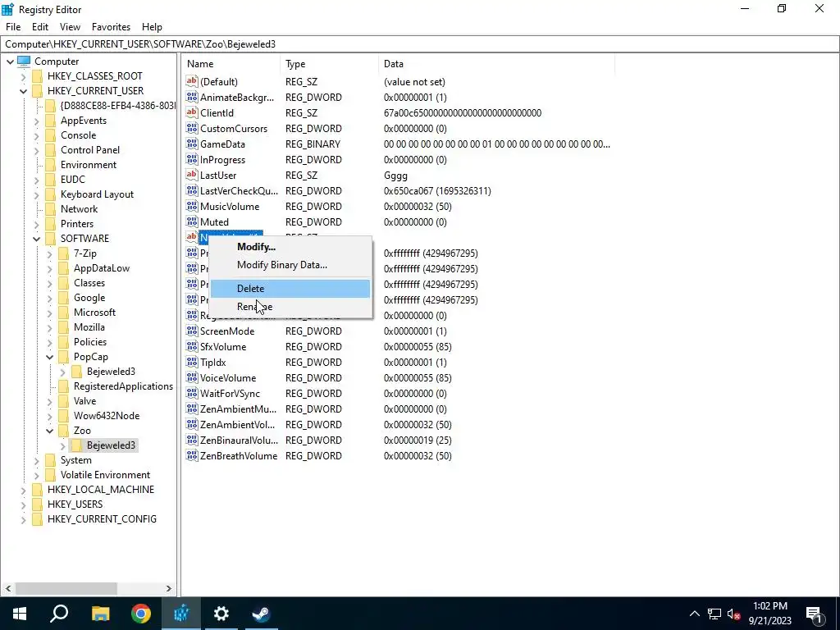Click the DWORD icon beside VoiceVolume
The width and height of the screenshot is (840, 630).
(192, 377)
